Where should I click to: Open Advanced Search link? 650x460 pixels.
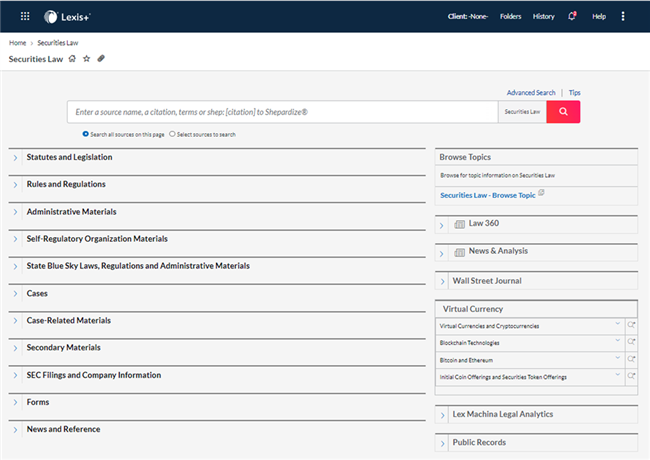tap(531, 92)
